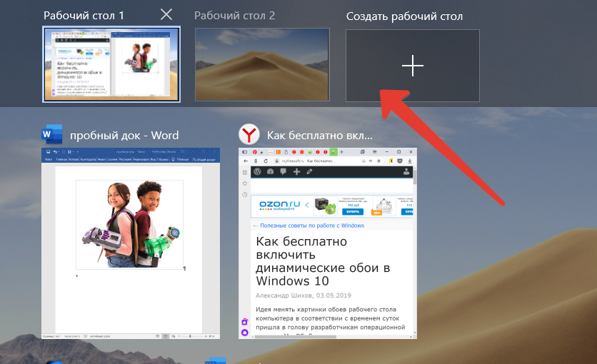Click the Yandex Я home icon
Viewport: 597px width, 364px height.
[256, 161]
